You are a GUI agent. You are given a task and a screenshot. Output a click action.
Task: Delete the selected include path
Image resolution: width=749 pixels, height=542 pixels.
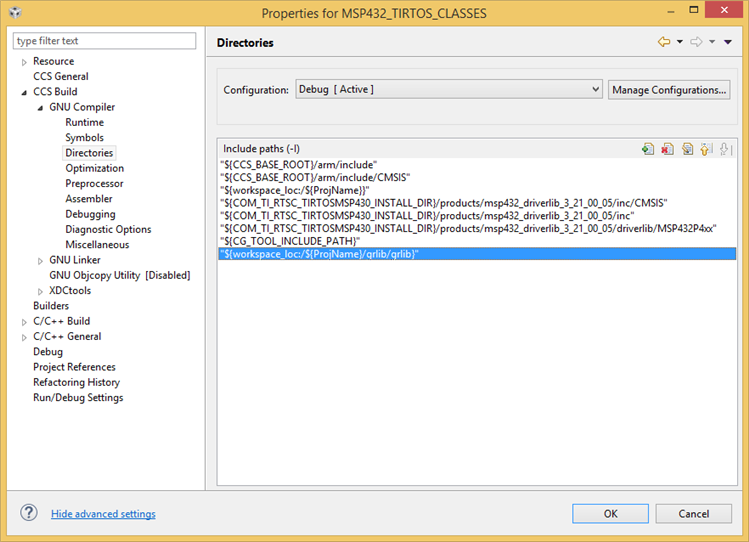667,149
